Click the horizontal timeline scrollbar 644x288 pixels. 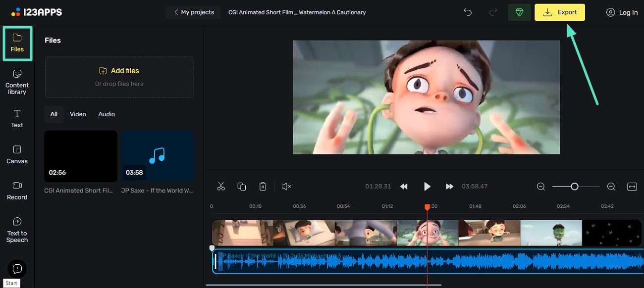tap(323, 285)
